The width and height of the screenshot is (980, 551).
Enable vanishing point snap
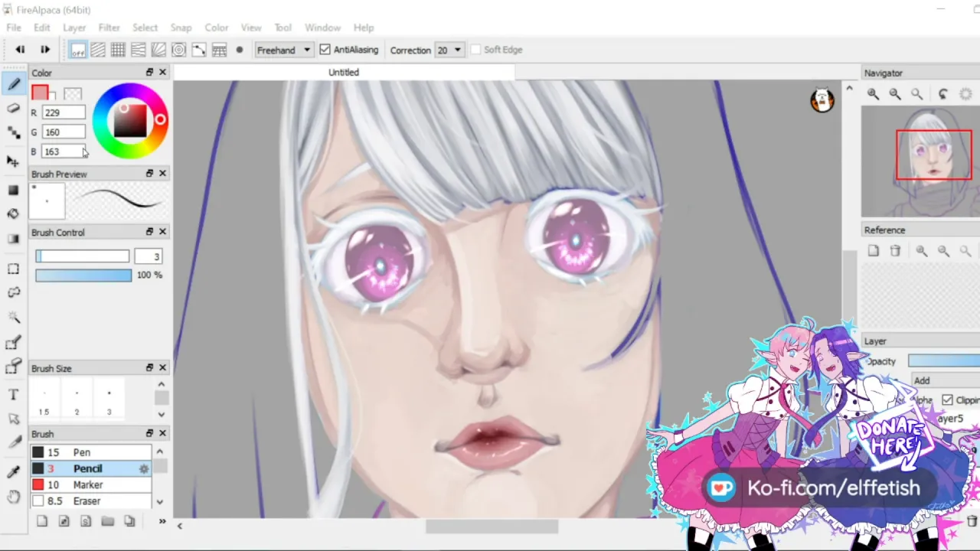coord(139,50)
